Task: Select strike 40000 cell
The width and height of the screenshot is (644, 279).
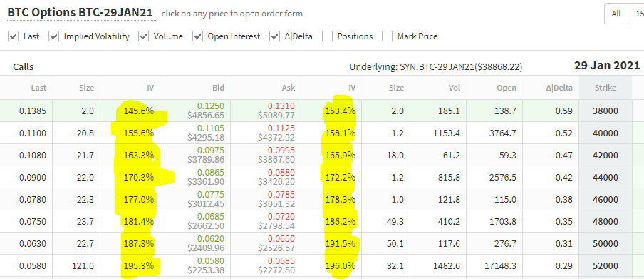Action: tap(606, 133)
